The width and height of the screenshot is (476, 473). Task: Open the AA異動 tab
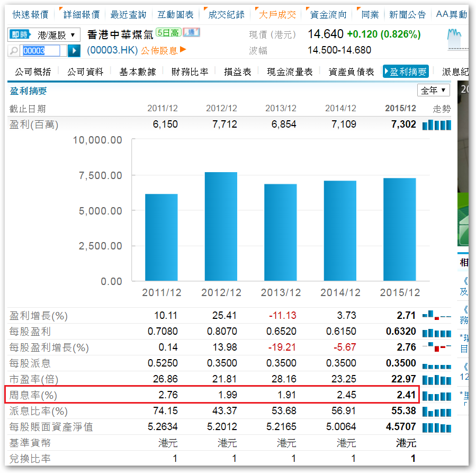[452, 14]
